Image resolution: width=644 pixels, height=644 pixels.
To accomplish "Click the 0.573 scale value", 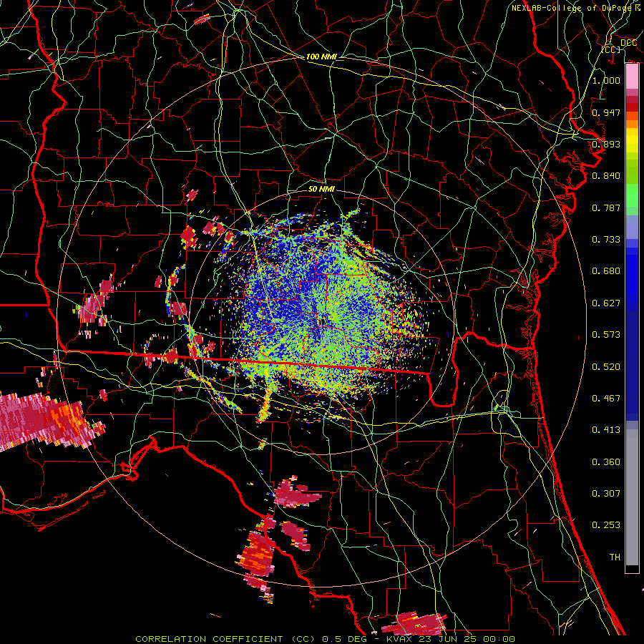I will [x=606, y=335].
